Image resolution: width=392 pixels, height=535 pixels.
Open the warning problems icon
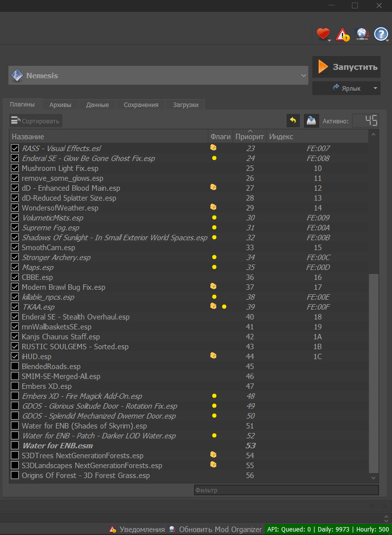click(x=342, y=35)
